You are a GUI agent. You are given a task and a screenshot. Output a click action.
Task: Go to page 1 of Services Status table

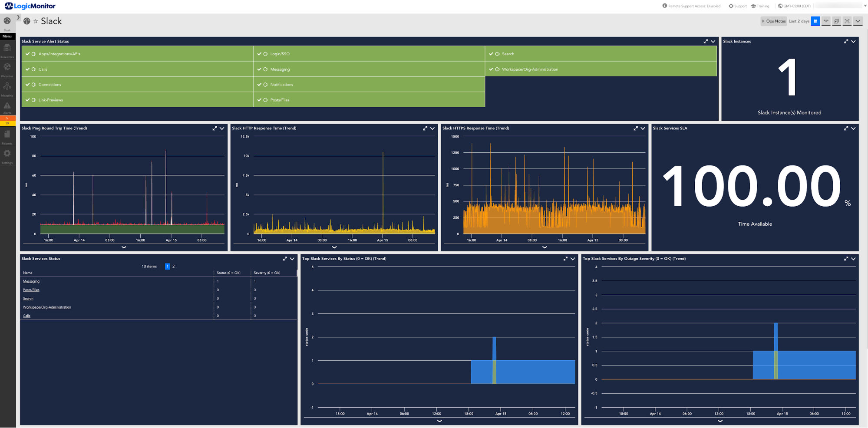tap(167, 267)
